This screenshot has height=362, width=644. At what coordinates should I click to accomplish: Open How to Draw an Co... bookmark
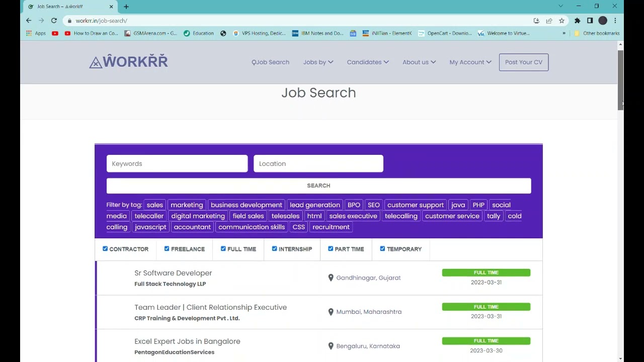tap(91, 33)
